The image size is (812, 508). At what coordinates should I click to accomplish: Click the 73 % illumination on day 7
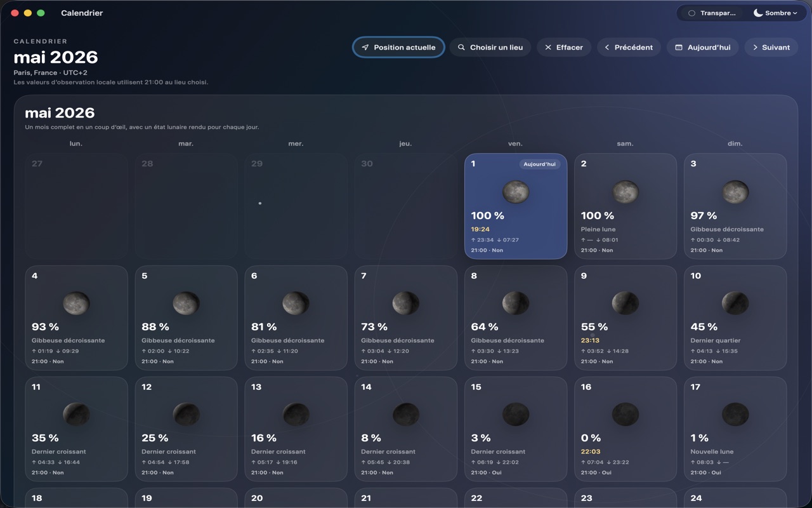click(x=374, y=327)
